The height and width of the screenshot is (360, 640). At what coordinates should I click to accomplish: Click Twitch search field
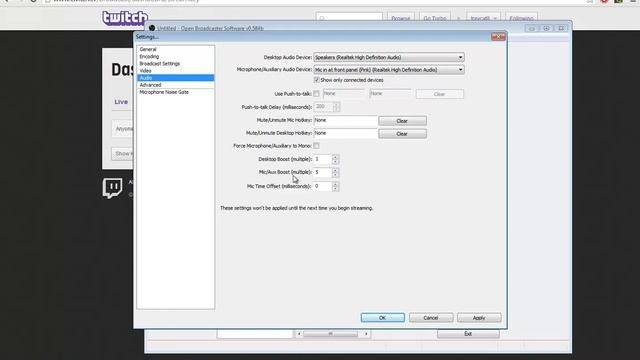click(349, 18)
